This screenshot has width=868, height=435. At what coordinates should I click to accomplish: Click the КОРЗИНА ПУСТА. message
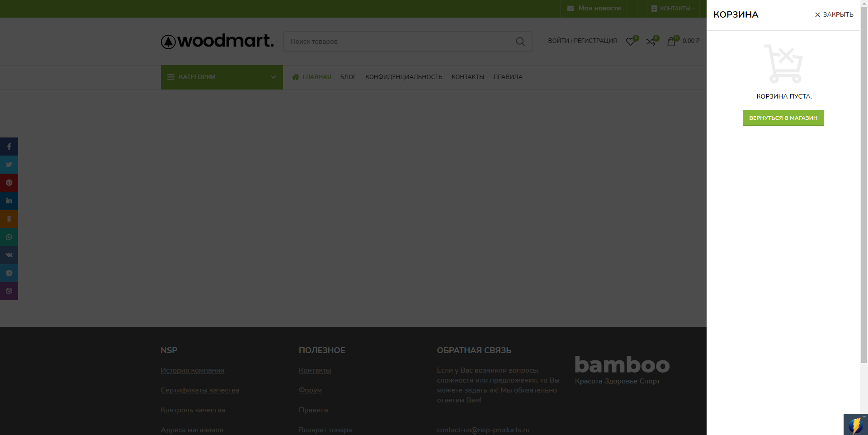tap(784, 96)
